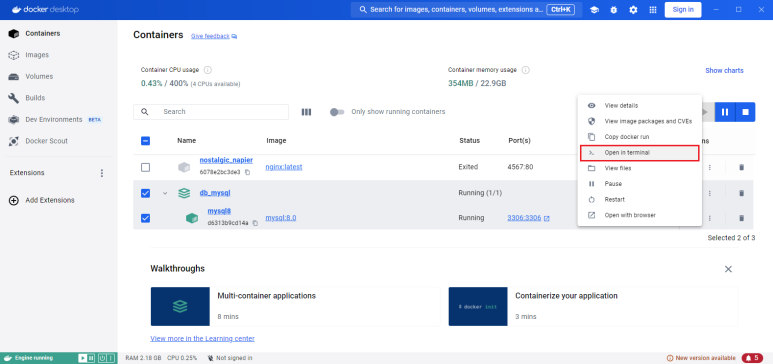Choose Copy docker run menu entry
Viewport: 773px width, 364px height.
point(640,137)
